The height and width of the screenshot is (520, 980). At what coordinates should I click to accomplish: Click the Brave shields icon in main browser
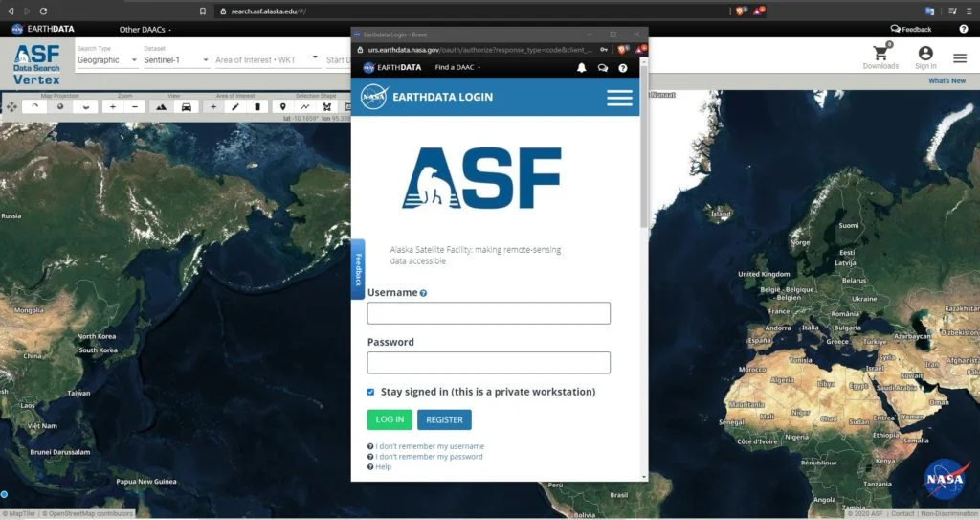coord(742,11)
